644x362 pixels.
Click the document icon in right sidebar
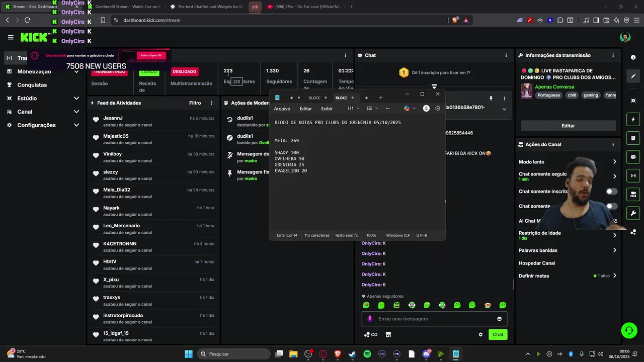click(x=633, y=138)
